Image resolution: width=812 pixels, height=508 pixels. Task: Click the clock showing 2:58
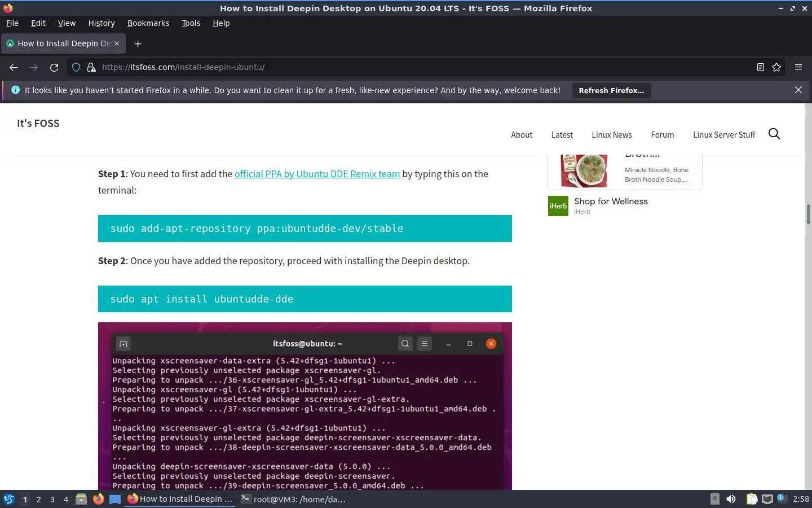coord(801,499)
